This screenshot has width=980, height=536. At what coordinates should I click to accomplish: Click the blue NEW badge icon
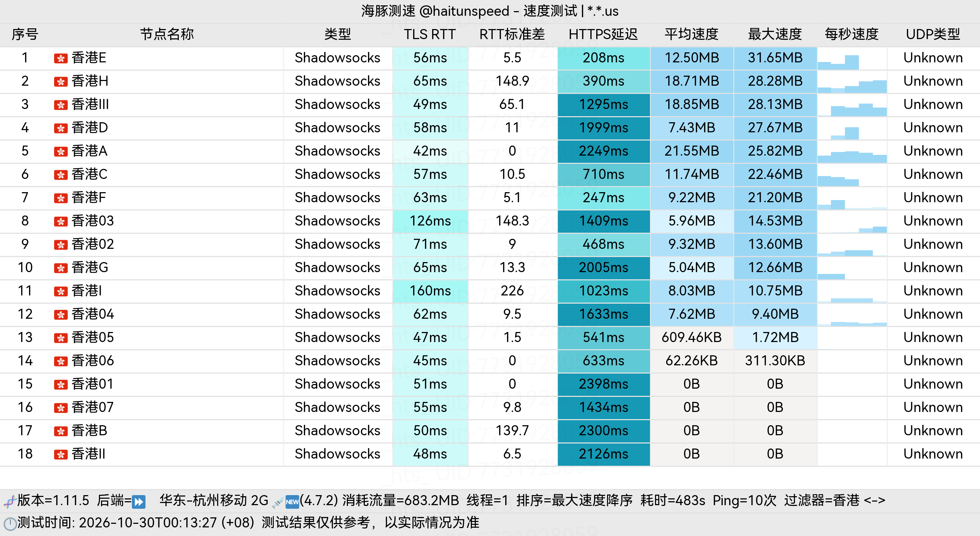tap(292, 501)
